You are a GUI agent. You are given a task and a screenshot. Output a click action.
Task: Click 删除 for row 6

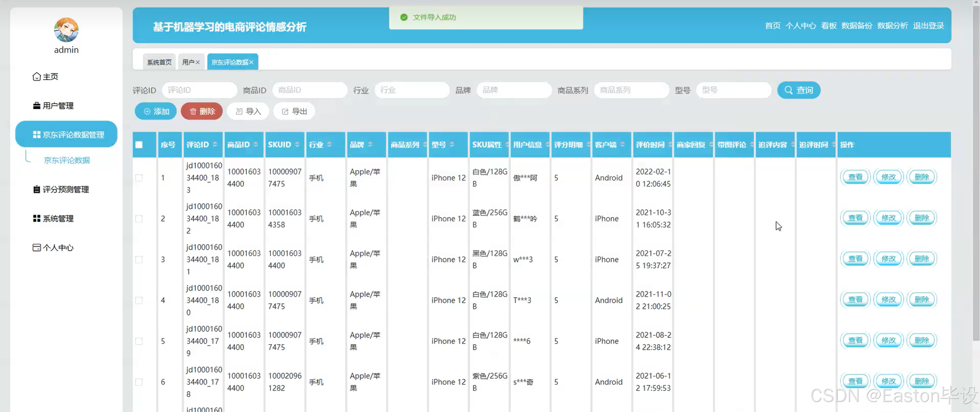922,381
